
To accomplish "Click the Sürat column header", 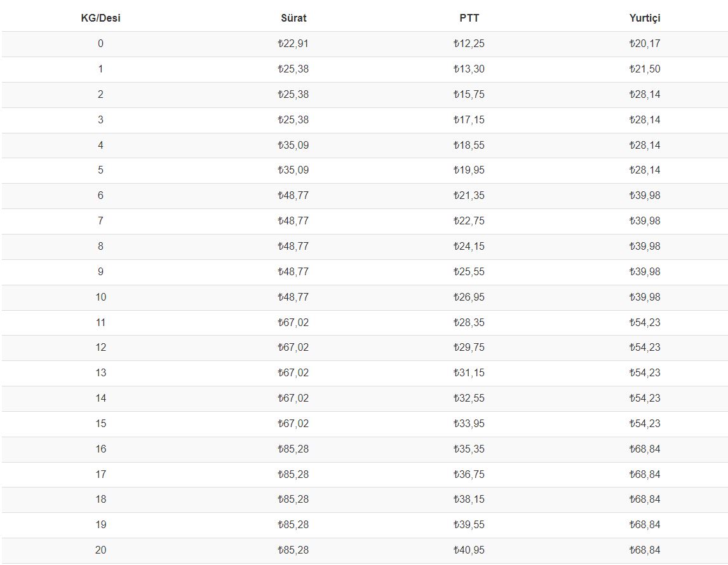I will click(293, 18).
